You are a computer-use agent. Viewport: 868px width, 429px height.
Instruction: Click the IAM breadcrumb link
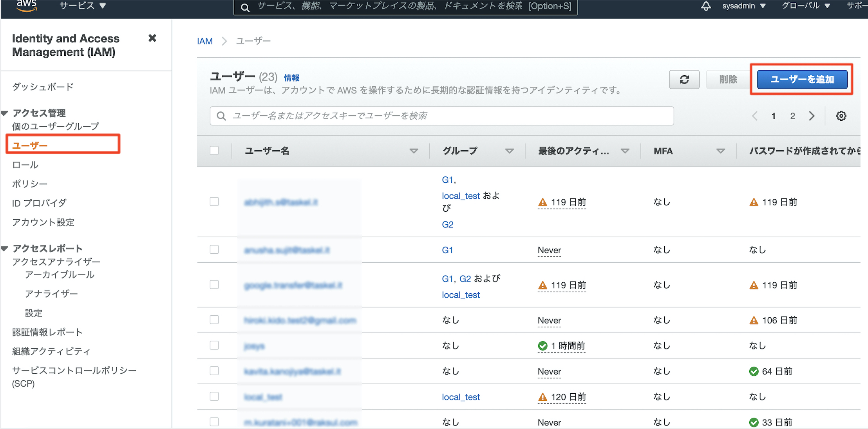pos(204,41)
